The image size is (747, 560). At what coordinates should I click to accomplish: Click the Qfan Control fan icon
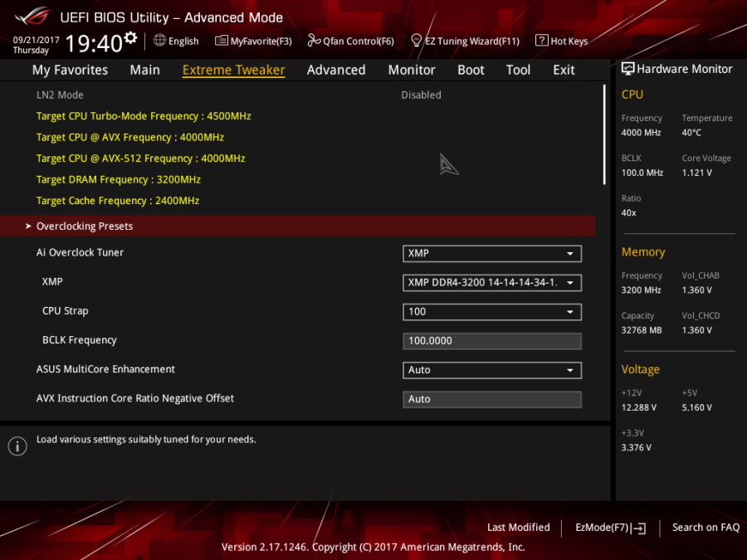[x=314, y=41]
